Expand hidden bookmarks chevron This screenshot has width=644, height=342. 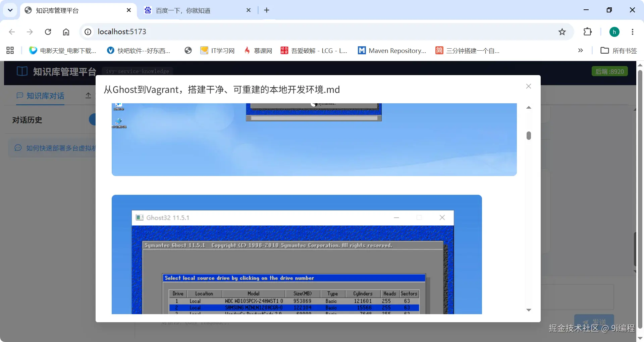coord(581,51)
